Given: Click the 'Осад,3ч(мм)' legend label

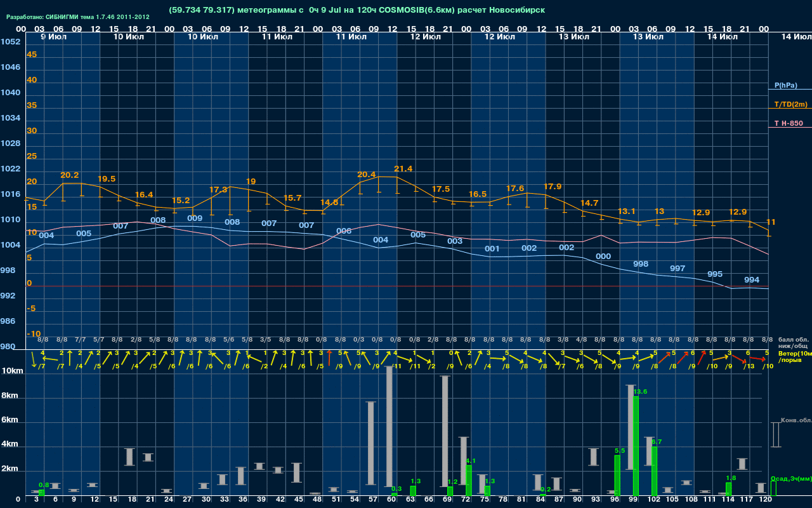Looking at the screenshot, I should pyautogui.click(x=791, y=478).
